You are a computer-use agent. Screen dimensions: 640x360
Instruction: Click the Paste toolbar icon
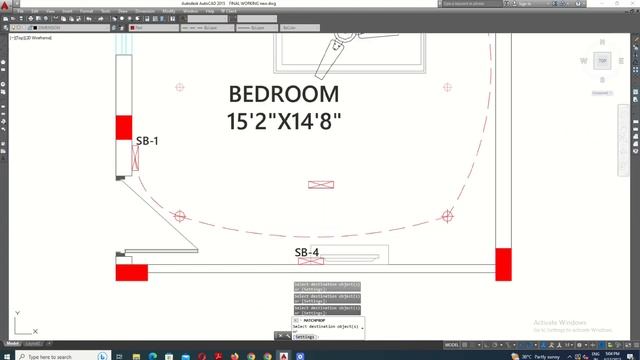pos(71,19)
